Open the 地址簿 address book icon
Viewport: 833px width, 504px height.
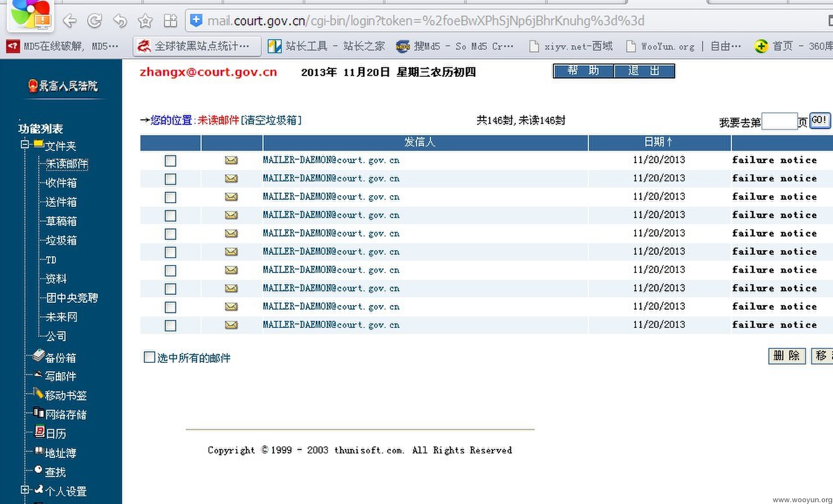39,450
